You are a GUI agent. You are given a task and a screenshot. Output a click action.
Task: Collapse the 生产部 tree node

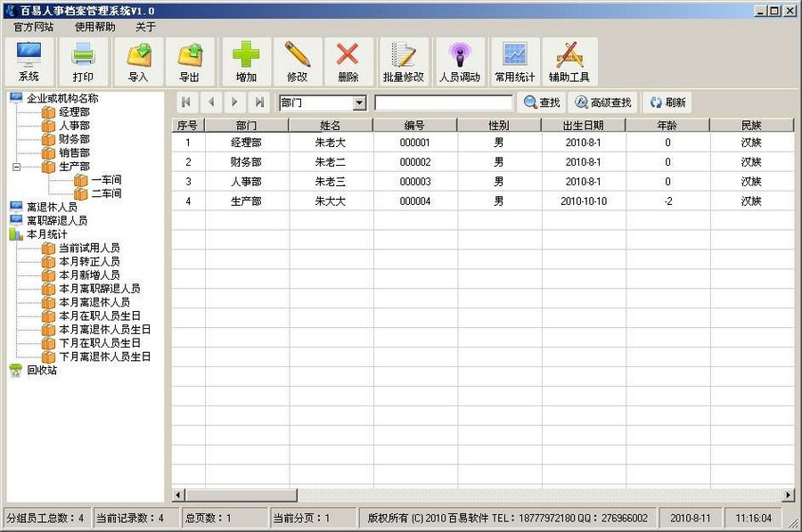[x=16, y=167]
